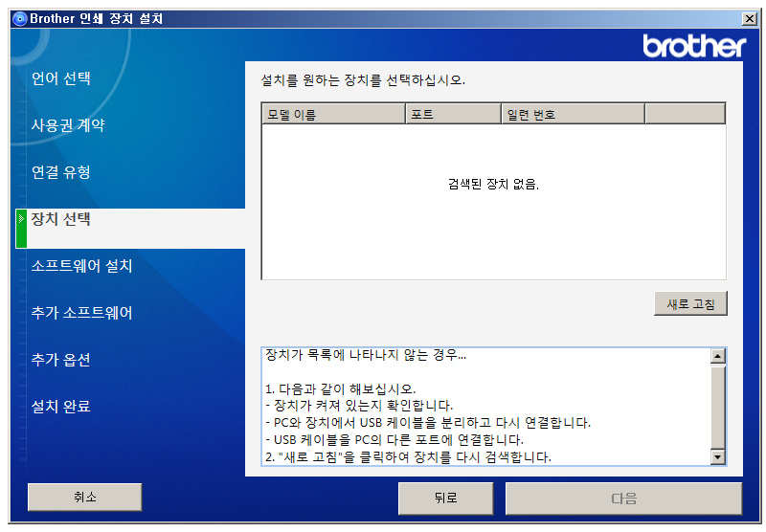
Task: Select the 추가 옵션 step
Action: pos(60,359)
